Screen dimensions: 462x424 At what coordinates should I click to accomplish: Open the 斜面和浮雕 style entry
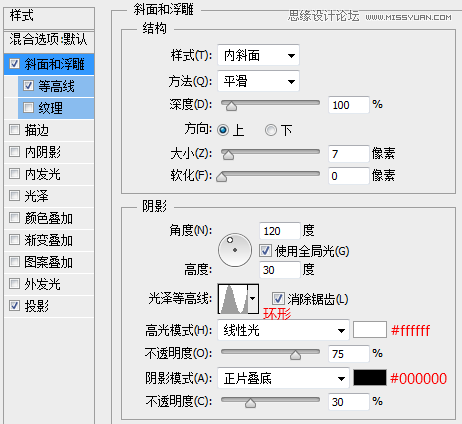[x=49, y=64]
